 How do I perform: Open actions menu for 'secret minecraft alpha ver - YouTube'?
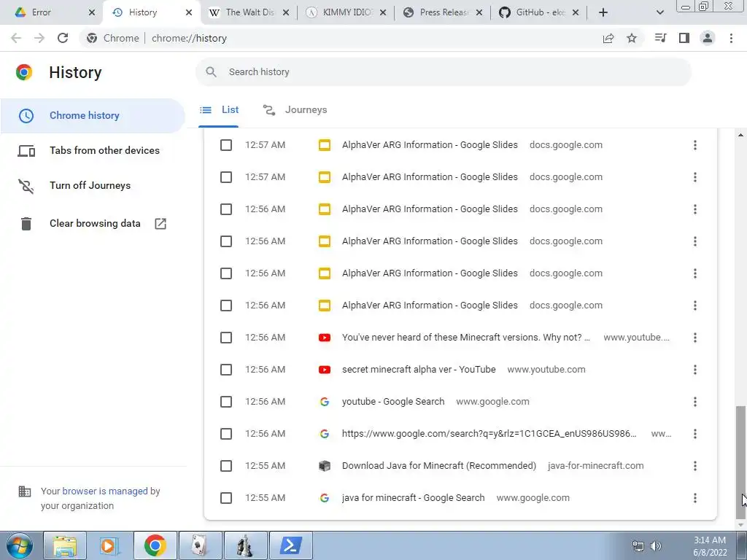[x=695, y=370]
